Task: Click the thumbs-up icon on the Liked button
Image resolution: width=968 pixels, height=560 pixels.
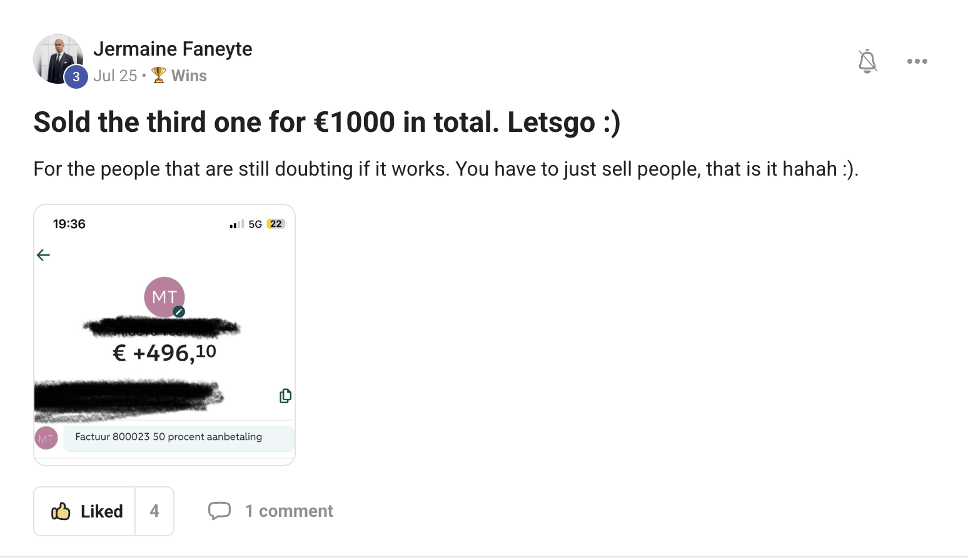Action: click(x=61, y=511)
